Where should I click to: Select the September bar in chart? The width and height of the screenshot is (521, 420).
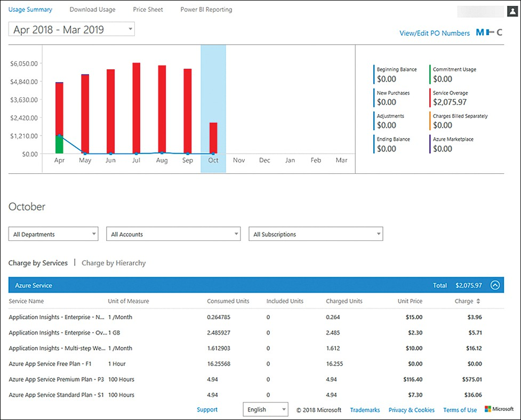[x=187, y=111]
